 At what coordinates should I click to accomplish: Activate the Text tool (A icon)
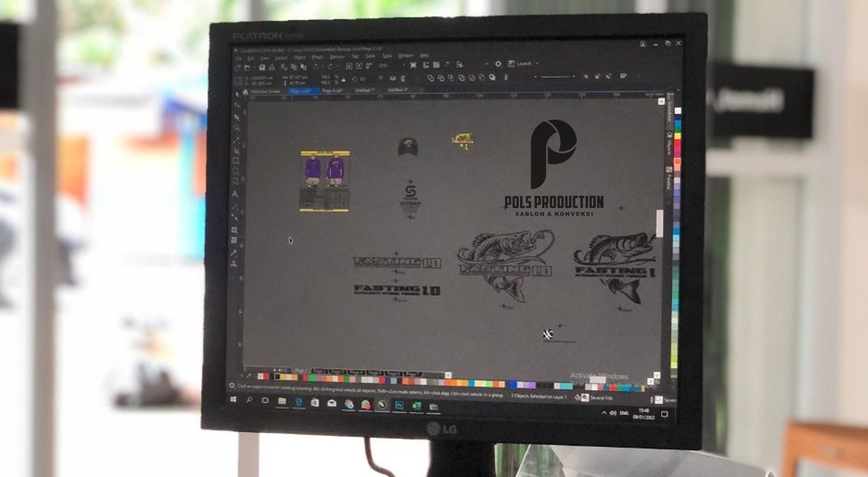point(235,194)
